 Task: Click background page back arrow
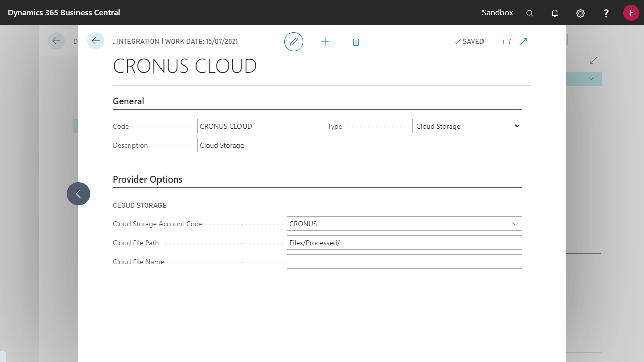click(56, 41)
